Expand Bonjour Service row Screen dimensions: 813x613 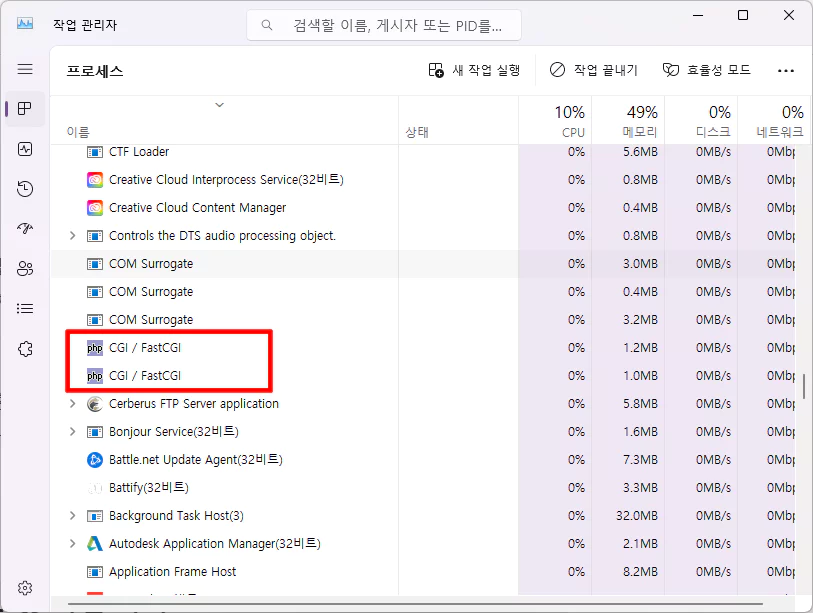pyautogui.click(x=73, y=431)
